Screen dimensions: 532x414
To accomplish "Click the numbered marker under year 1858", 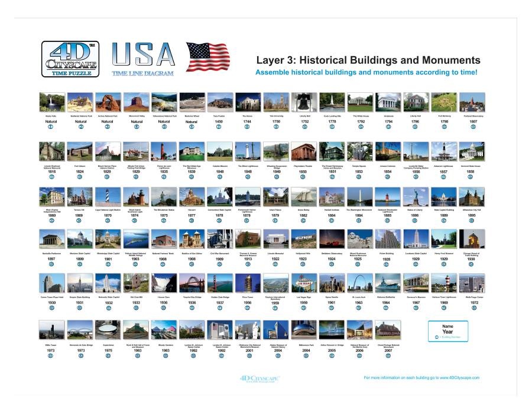I will tap(471, 177).
